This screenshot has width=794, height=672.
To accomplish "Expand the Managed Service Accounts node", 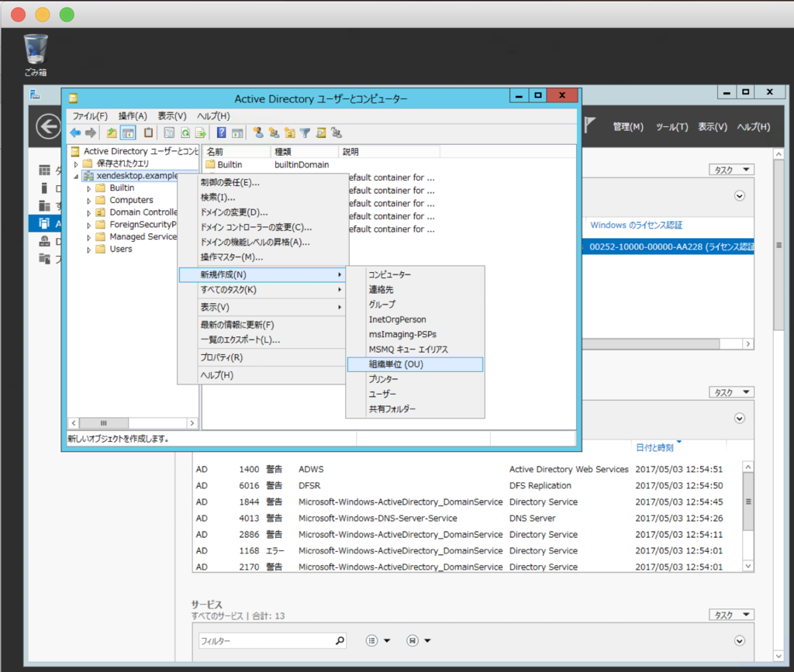I will (89, 237).
